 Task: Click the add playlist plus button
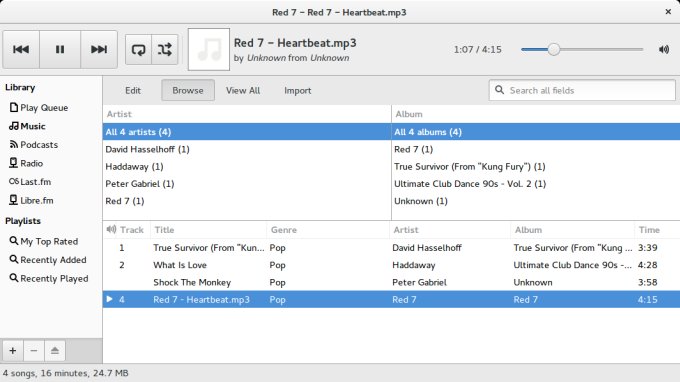(13, 350)
